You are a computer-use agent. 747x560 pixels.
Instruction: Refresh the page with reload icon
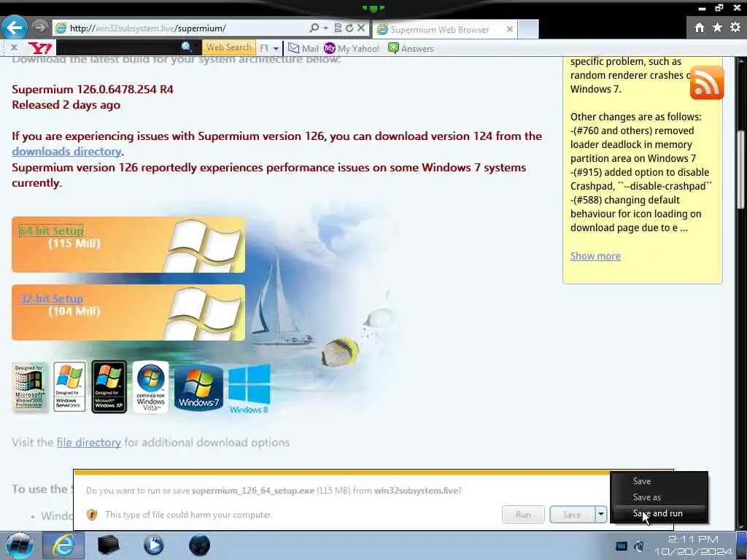click(x=349, y=28)
